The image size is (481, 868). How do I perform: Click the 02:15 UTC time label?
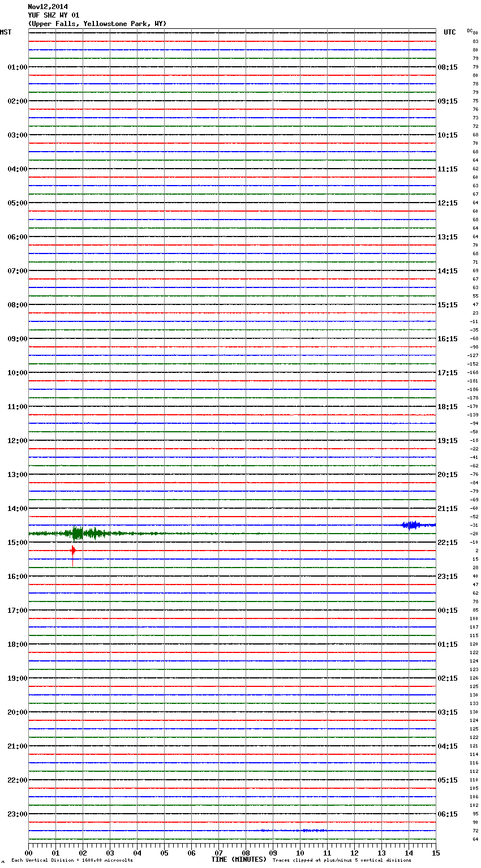pos(448,678)
